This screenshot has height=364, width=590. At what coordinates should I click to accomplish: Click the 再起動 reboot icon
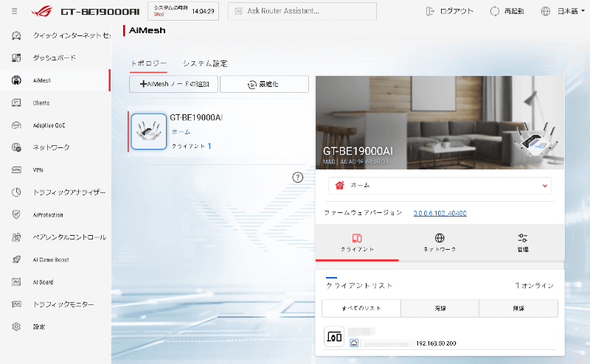coord(494,11)
